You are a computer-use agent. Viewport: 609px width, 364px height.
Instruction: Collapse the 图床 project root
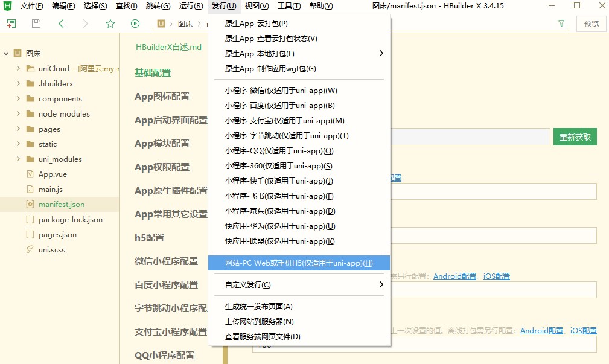tap(6, 53)
